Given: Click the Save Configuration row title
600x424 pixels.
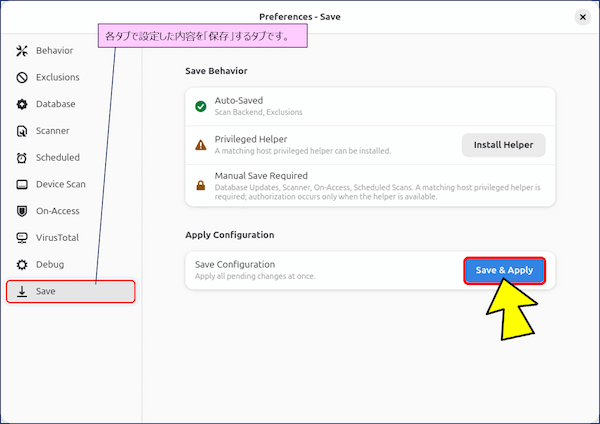Looking at the screenshot, I should [235, 264].
